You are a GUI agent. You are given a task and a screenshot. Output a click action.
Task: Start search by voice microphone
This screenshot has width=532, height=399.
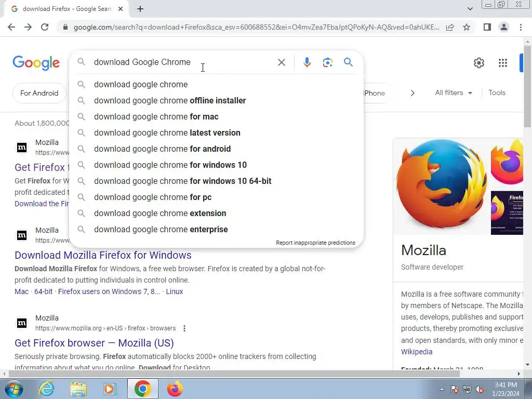coord(307,62)
